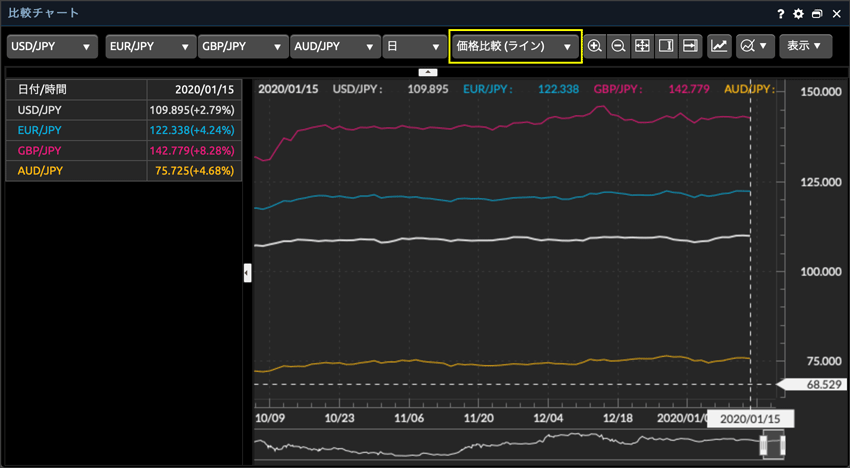Select the EUR/JPY row in data table
Viewport: 850px width, 468px height.
[124, 130]
